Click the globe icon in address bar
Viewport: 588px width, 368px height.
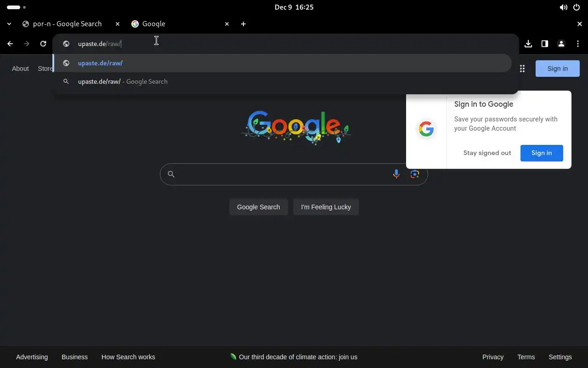coord(66,44)
